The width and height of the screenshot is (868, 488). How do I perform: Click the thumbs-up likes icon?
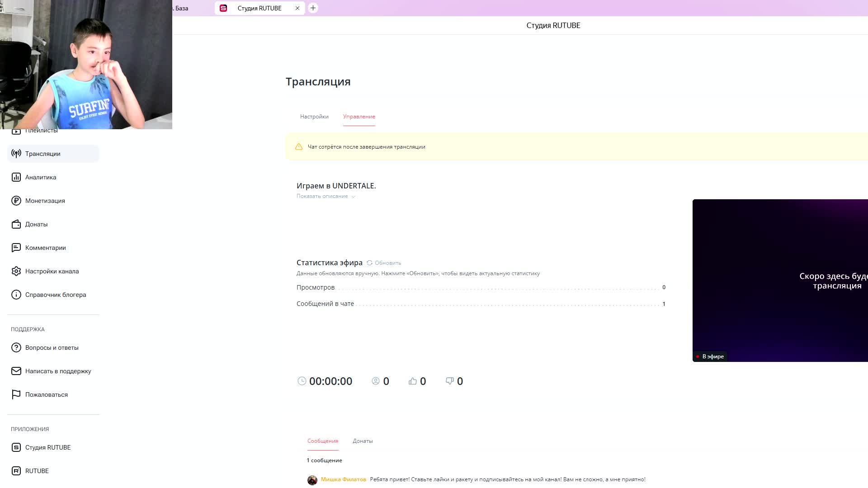pos(413,381)
